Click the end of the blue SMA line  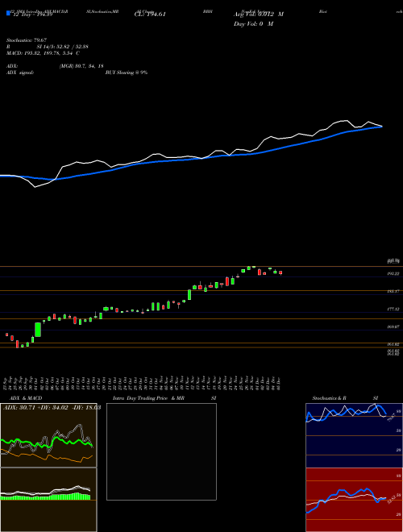click(x=382, y=127)
